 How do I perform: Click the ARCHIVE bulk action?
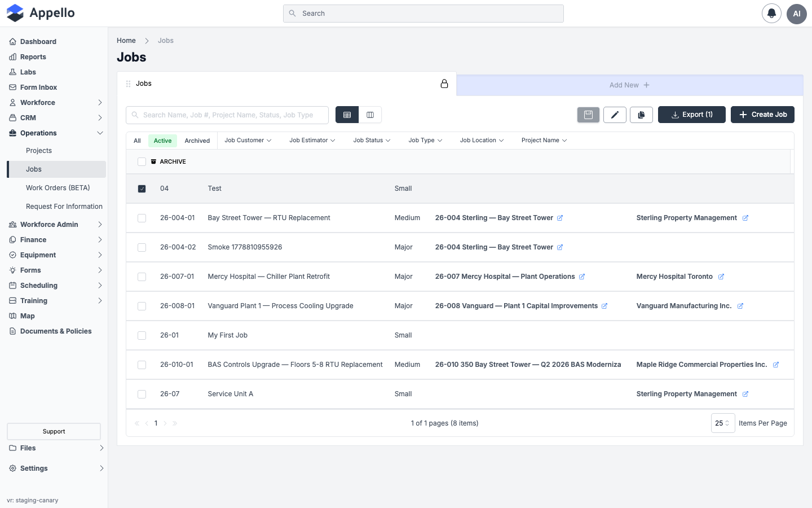168,162
